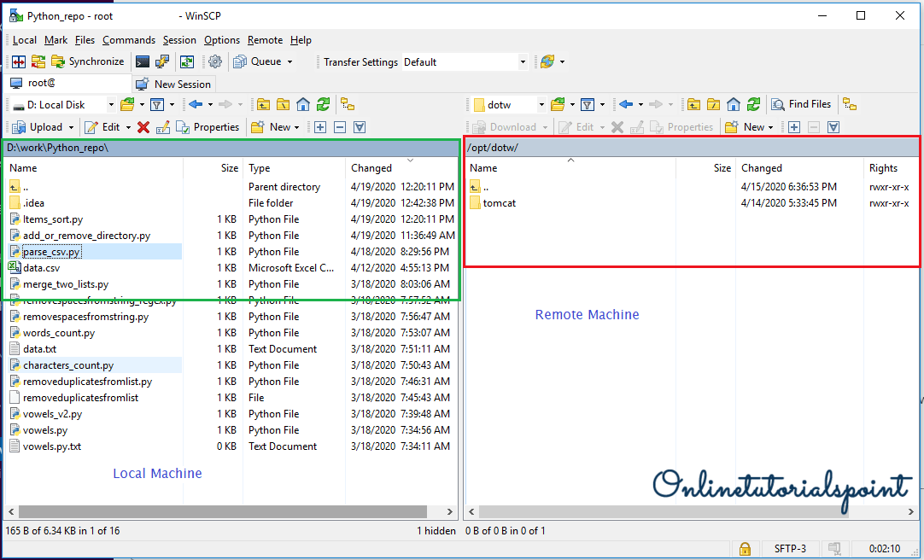The height and width of the screenshot is (560, 924).
Task: Click the Compare Directories icon
Action: pos(18,61)
